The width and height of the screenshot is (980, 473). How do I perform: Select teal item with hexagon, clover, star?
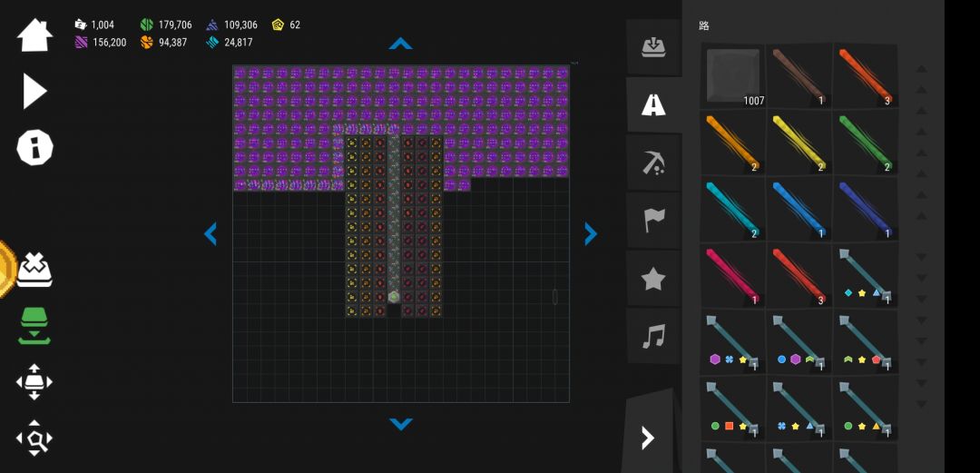733,342
